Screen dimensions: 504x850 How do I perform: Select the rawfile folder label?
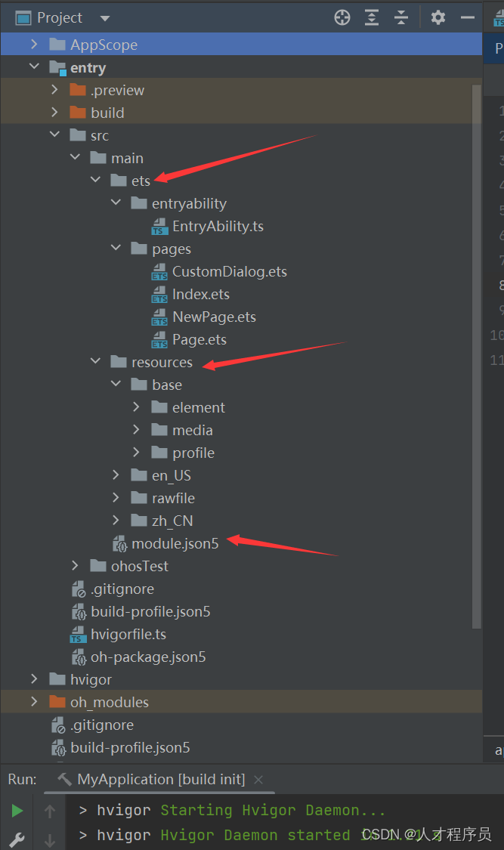pyautogui.click(x=174, y=498)
